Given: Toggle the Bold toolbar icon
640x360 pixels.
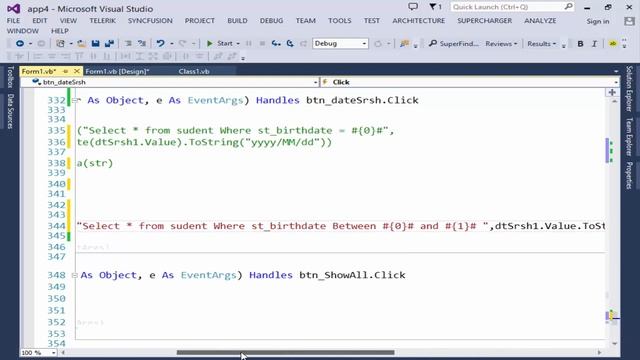Looking at the screenshot, I should pyautogui.click(x=580, y=44).
